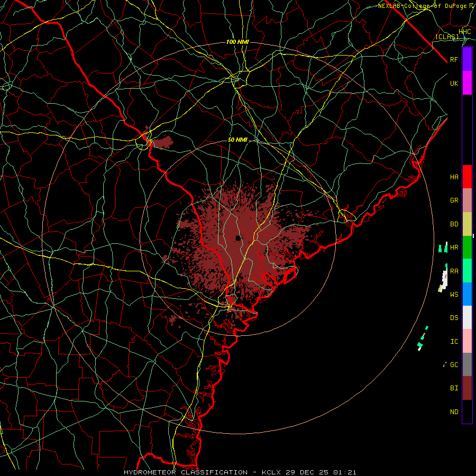Screen dimensions: 476x476
Task: Click the BI dark-red legend swatch
Action: click(x=467, y=388)
